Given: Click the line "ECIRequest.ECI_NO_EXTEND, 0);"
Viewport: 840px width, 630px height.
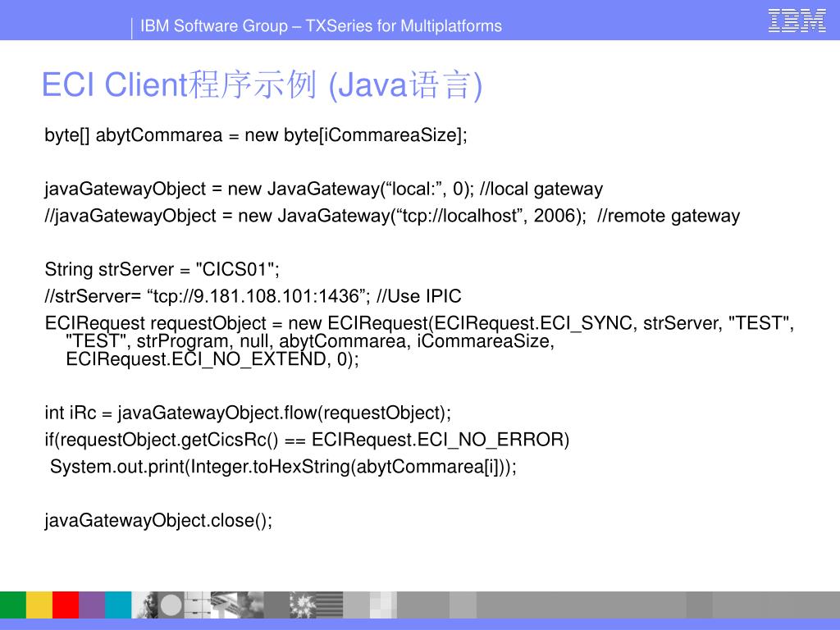Looking at the screenshot, I should 212,359.
